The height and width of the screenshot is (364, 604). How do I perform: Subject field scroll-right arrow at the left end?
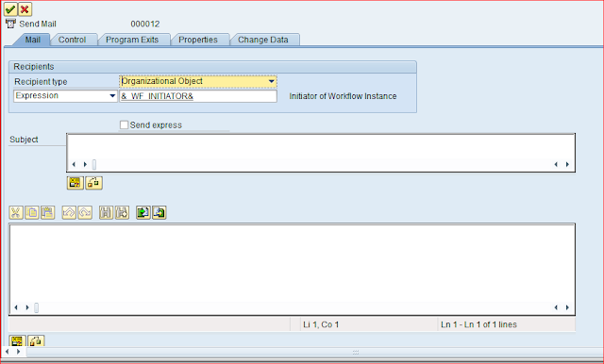point(85,165)
